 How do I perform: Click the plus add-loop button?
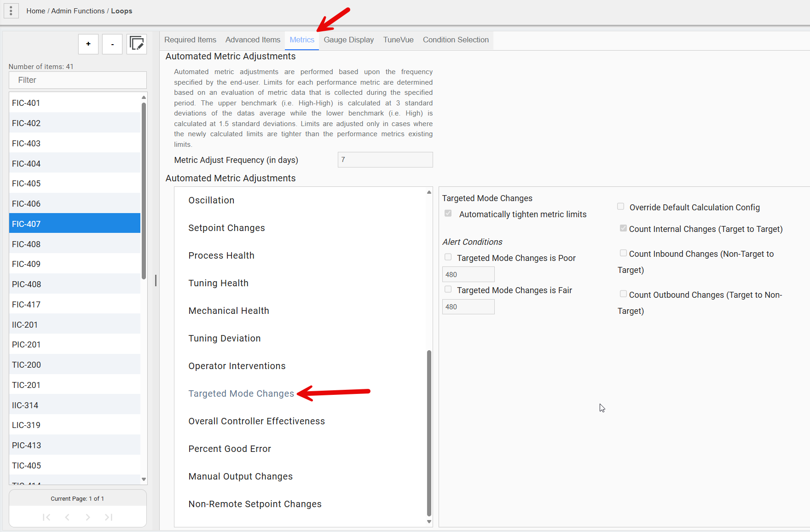pos(88,44)
